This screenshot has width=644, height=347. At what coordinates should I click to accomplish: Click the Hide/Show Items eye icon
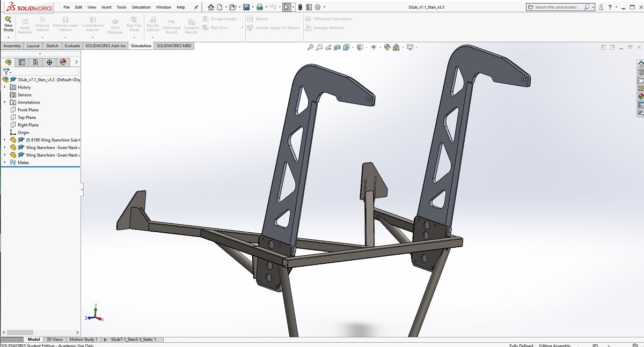pyautogui.click(x=374, y=47)
